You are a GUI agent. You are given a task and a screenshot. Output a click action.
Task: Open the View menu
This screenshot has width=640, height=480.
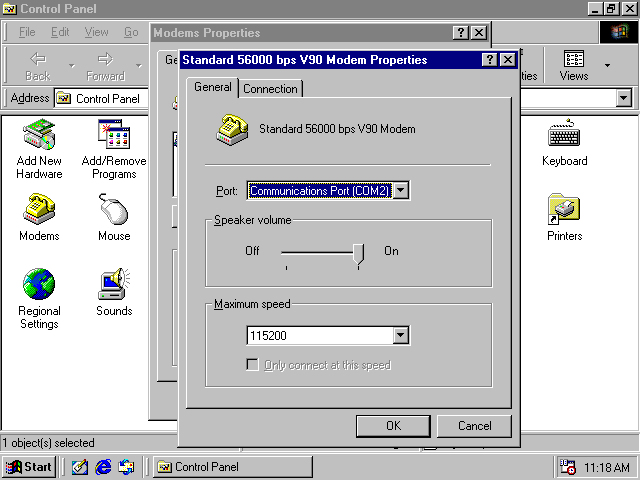96,32
